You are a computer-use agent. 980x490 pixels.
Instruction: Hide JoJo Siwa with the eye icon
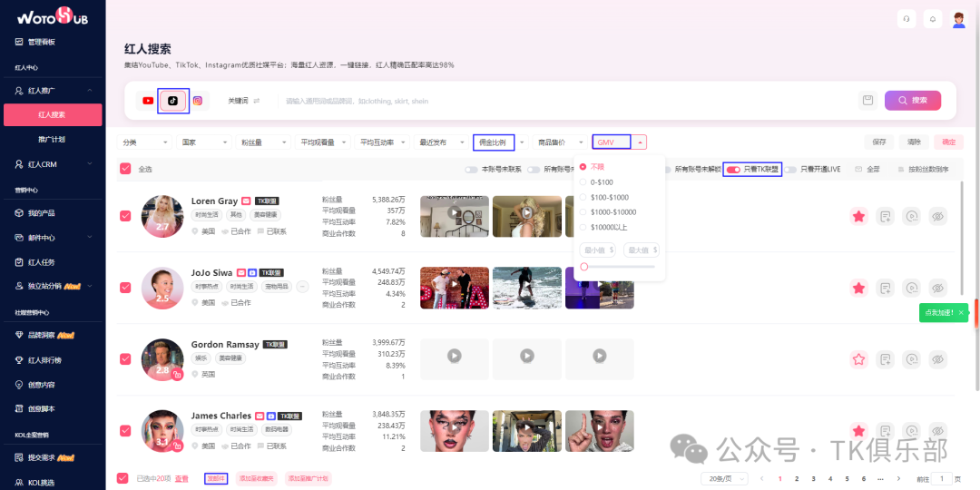(x=937, y=289)
